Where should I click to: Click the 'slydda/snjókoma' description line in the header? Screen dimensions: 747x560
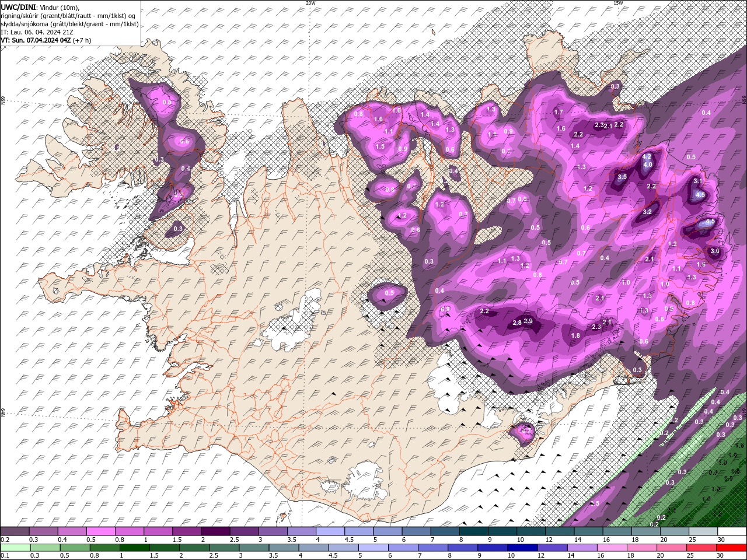pyautogui.click(x=69, y=24)
